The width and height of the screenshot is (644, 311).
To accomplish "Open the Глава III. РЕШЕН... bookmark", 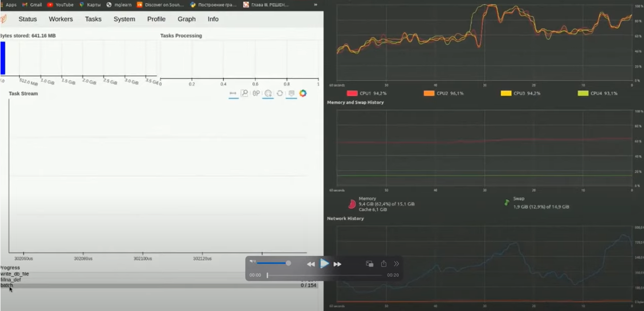I will pyautogui.click(x=267, y=5).
